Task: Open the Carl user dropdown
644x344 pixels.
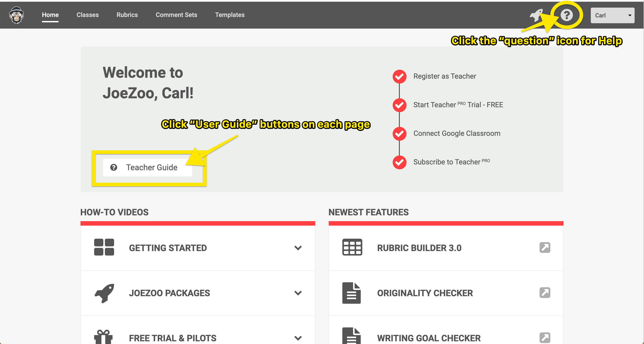Action: 612,15
